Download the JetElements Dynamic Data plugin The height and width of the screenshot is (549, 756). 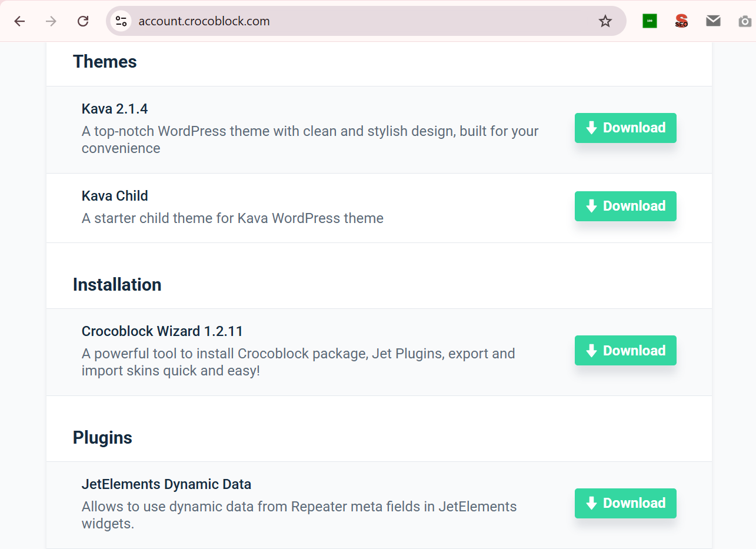tap(625, 503)
